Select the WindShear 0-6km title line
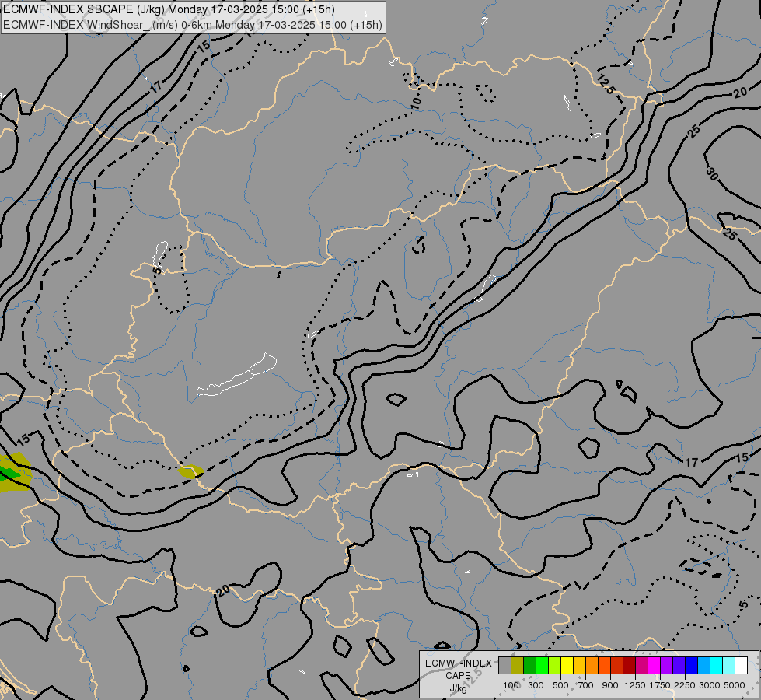761x700 pixels. [x=193, y=25]
